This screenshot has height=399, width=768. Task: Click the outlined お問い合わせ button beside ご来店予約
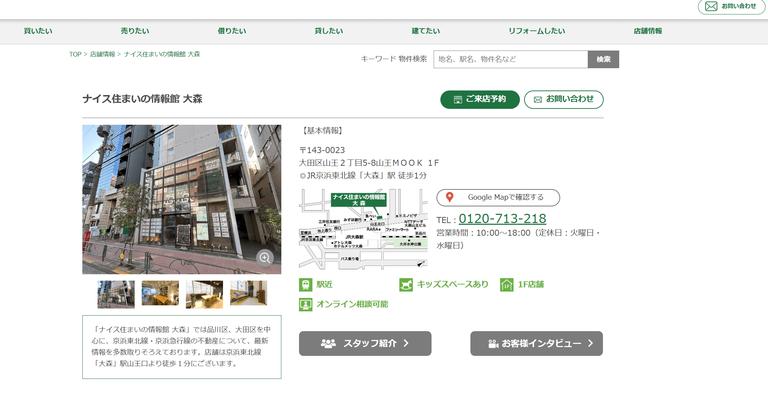(564, 99)
